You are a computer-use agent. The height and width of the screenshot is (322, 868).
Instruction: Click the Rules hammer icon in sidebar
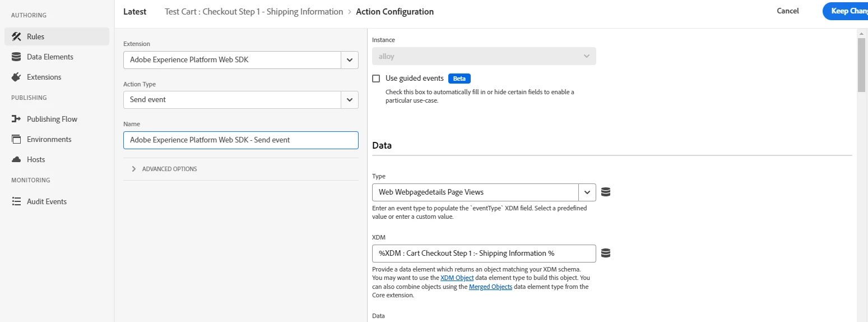(x=16, y=36)
